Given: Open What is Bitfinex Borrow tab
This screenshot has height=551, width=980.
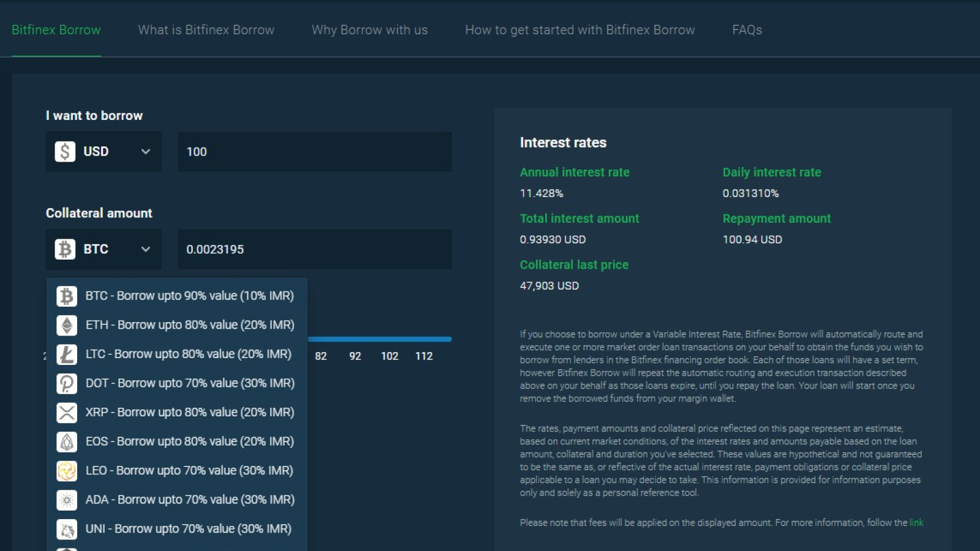Looking at the screenshot, I should click(206, 30).
